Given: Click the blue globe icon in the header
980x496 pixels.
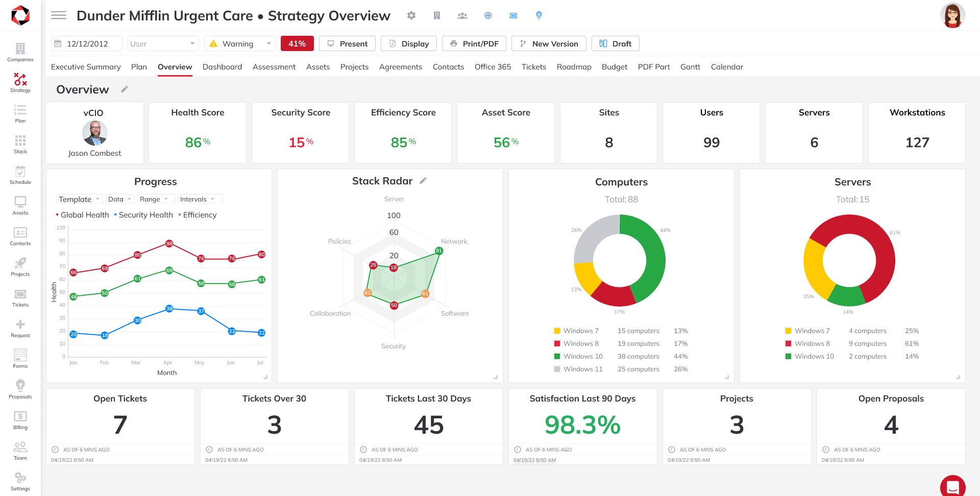Looking at the screenshot, I should pyautogui.click(x=488, y=15).
